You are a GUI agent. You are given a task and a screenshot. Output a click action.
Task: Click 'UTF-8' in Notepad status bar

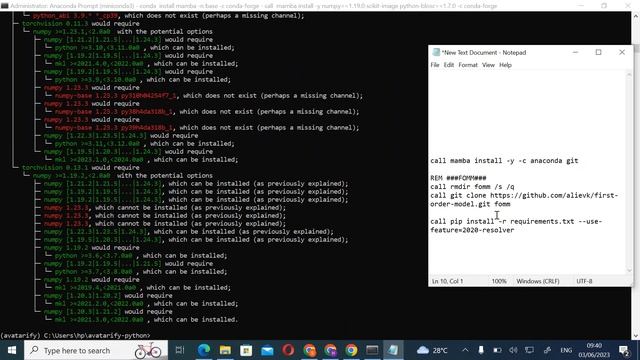click(584, 281)
